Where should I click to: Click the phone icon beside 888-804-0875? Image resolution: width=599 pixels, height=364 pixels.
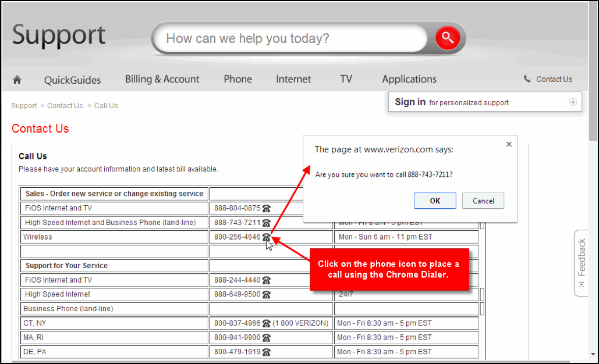coord(266,208)
